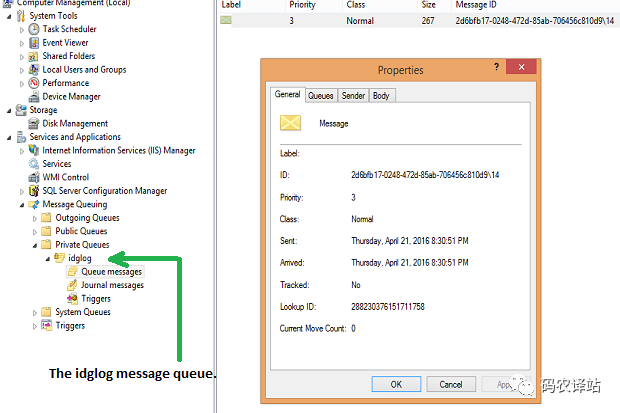Screen dimensions: 620x413
Task: Click the WMI Control icon
Action: 34,177
